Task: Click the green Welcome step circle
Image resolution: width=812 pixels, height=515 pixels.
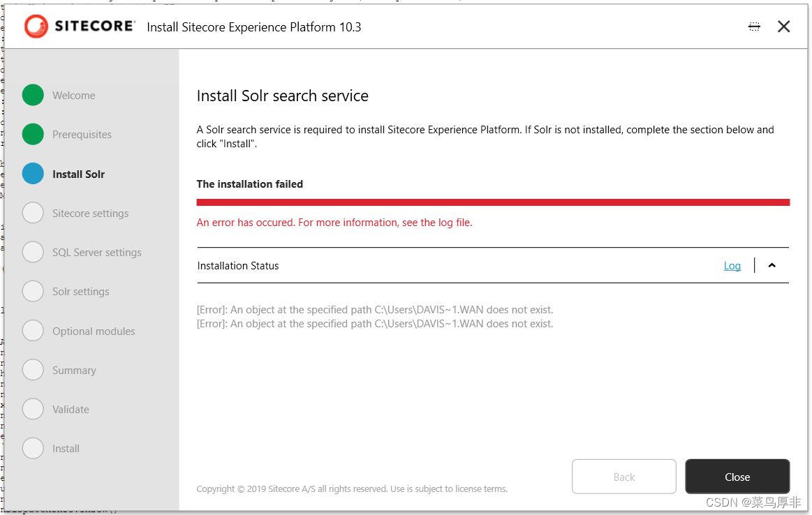Action: (33, 95)
